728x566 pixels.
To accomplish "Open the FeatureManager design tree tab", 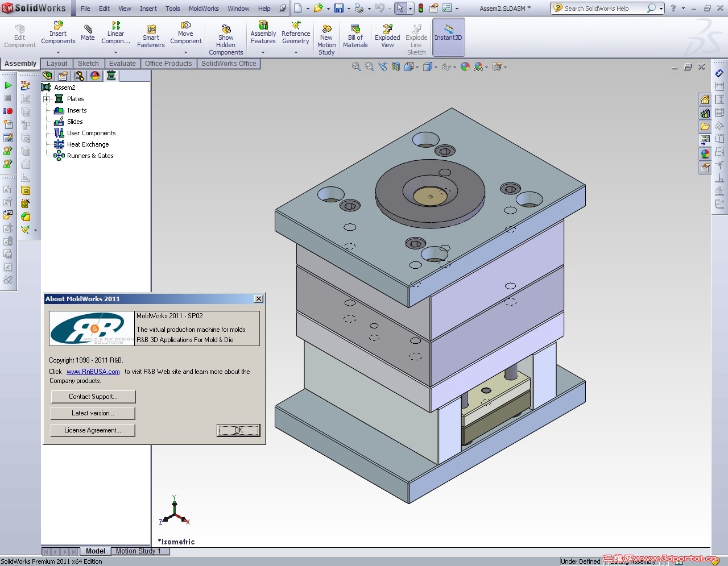I will click(47, 75).
